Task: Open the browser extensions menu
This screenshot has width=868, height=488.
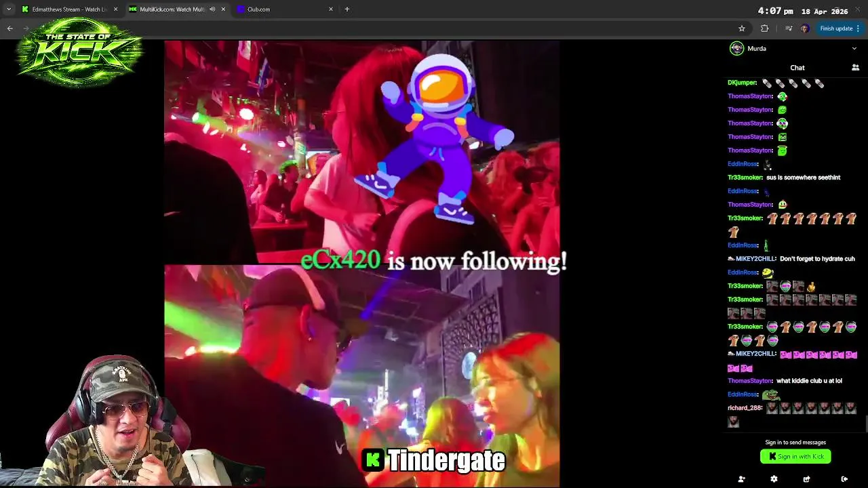Action: (765, 28)
